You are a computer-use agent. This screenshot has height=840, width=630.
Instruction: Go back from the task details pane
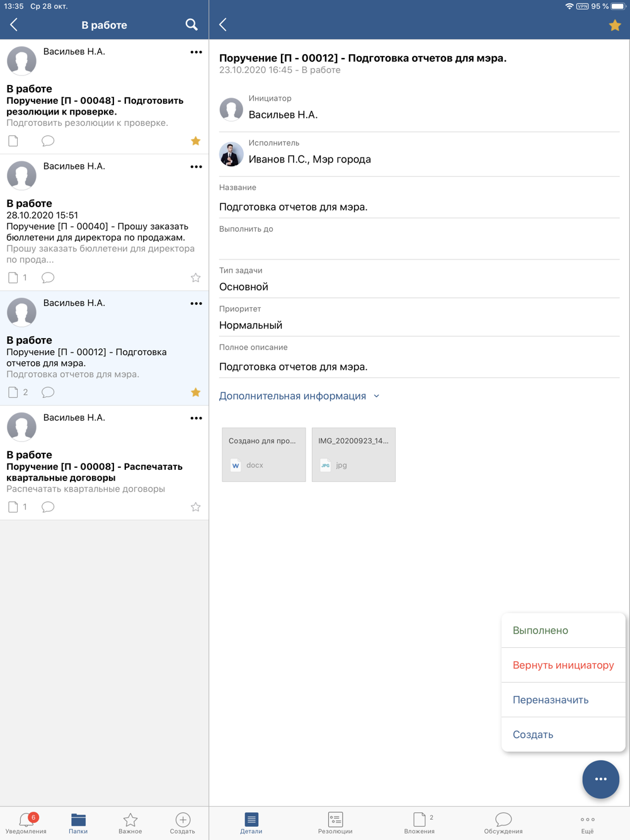[223, 25]
